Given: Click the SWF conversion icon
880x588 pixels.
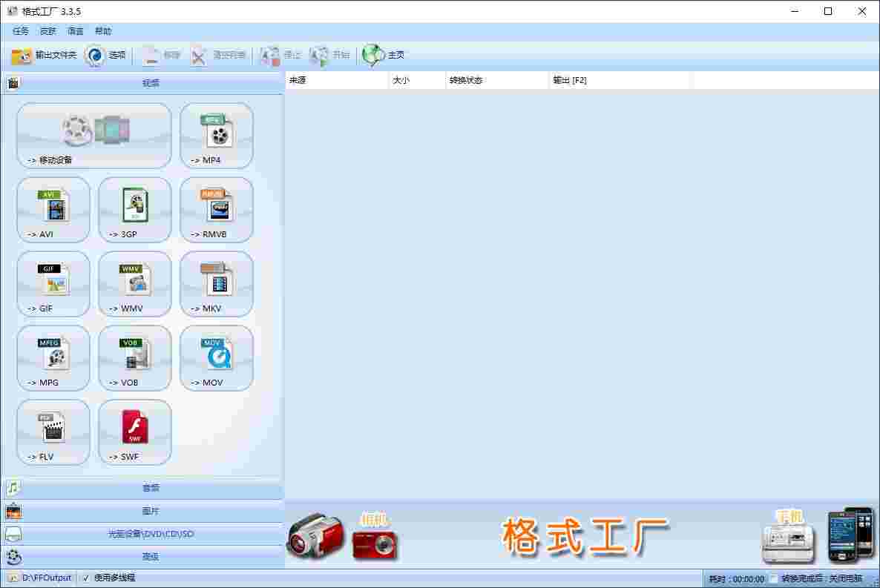Looking at the screenshot, I should click(134, 432).
